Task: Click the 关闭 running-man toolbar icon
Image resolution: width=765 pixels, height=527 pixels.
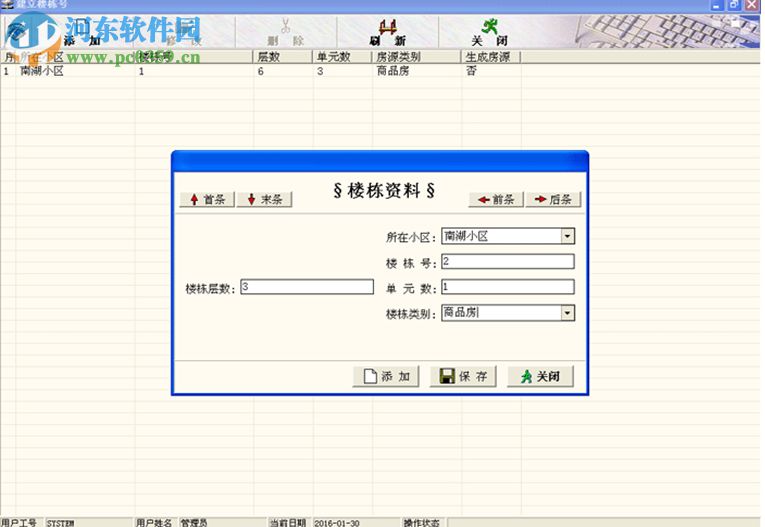Action: click(489, 26)
